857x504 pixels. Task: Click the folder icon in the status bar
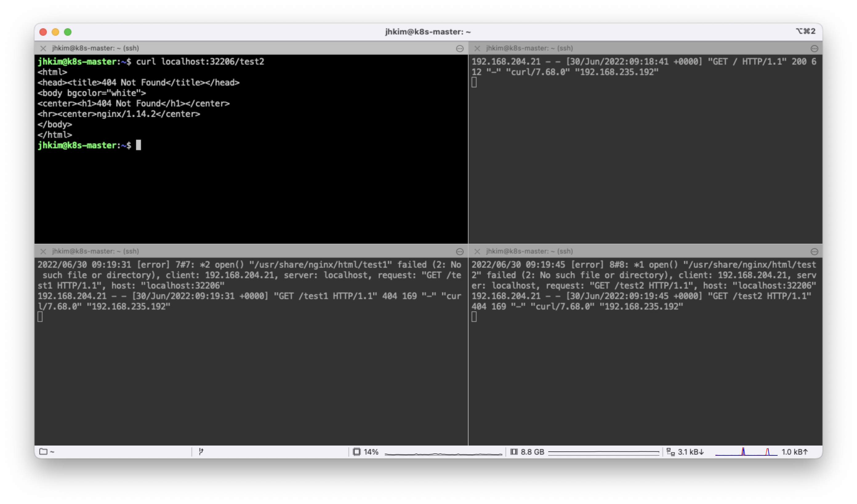coord(43,452)
